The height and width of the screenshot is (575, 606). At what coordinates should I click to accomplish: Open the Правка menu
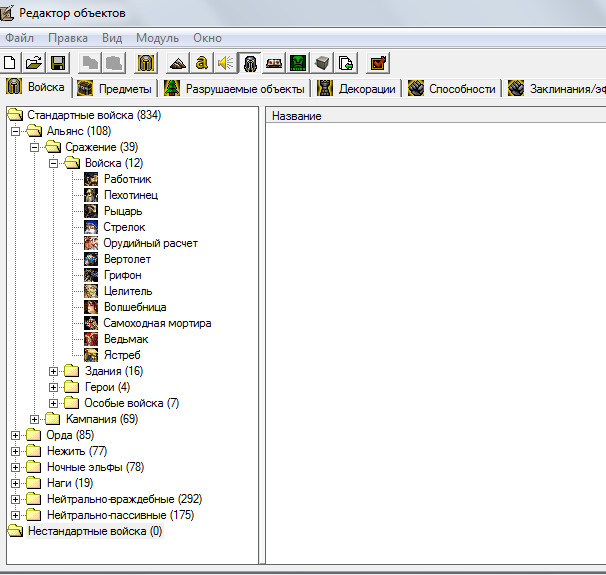pyautogui.click(x=68, y=38)
